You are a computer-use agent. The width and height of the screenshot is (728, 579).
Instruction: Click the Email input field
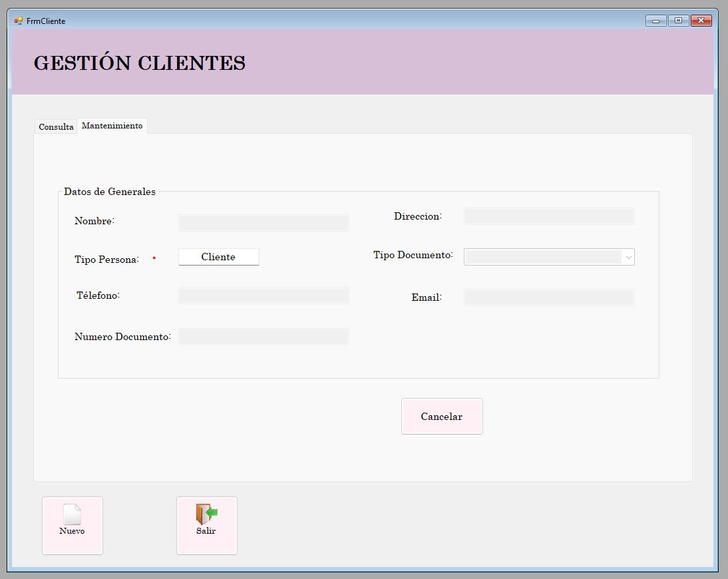[549, 297]
